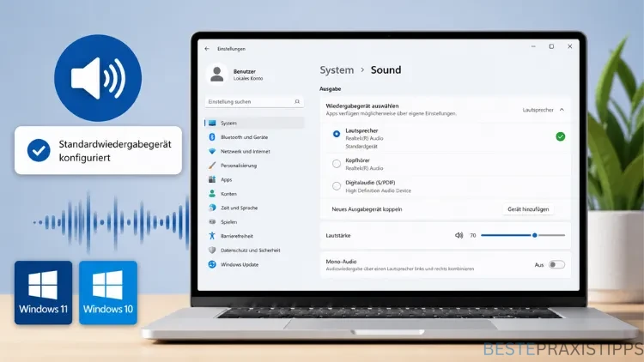The image size is (644, 362).
Task: Click the Konten person icon
Action: click(212, 193)
